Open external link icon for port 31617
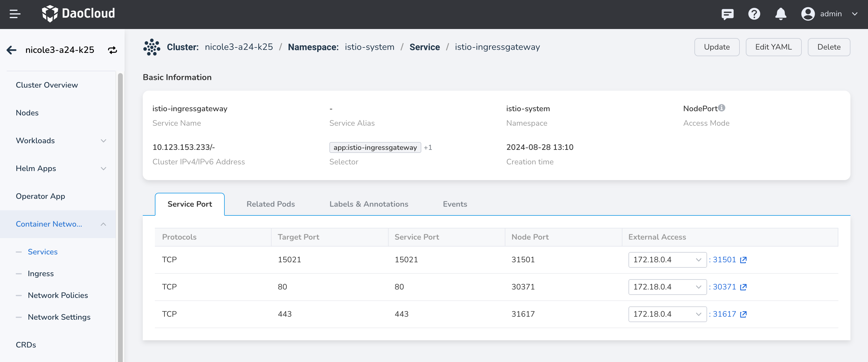The width and height of the screenshot is (868, 362). click(743, 315)
